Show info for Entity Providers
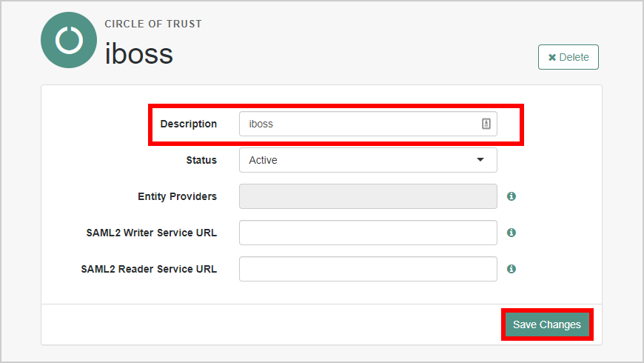Viewport: 644px width, 363px height. click(x=511, y=196)
